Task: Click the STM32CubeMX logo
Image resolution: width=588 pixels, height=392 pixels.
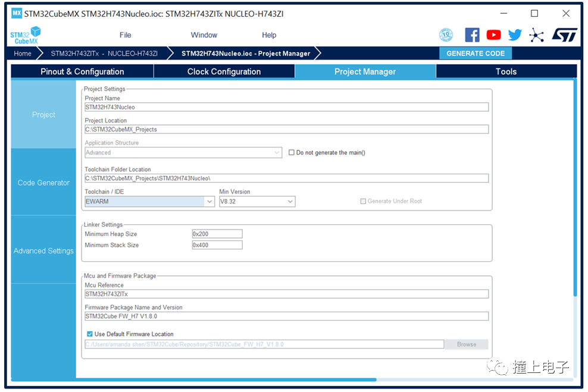Action: (x=25, y=35)
